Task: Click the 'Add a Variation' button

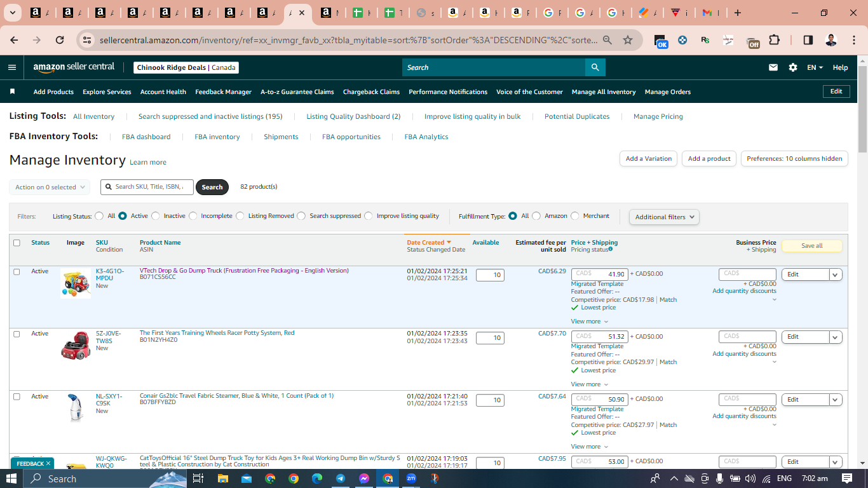Action: [x=648, y=159]
